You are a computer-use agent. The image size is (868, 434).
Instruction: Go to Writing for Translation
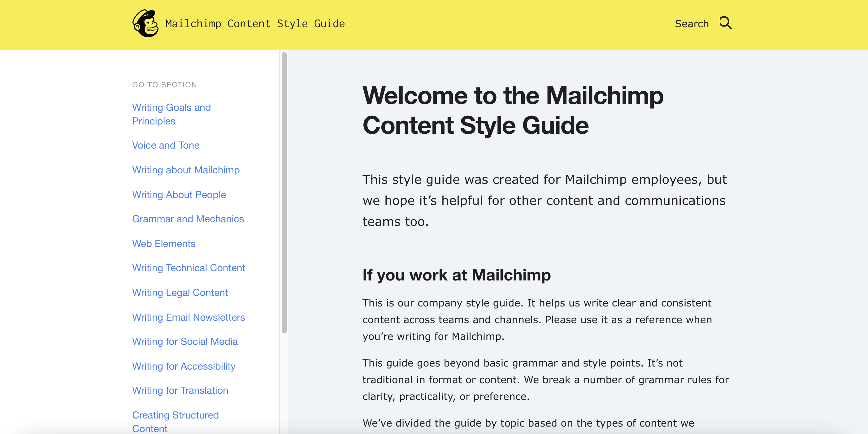point(180,391)
